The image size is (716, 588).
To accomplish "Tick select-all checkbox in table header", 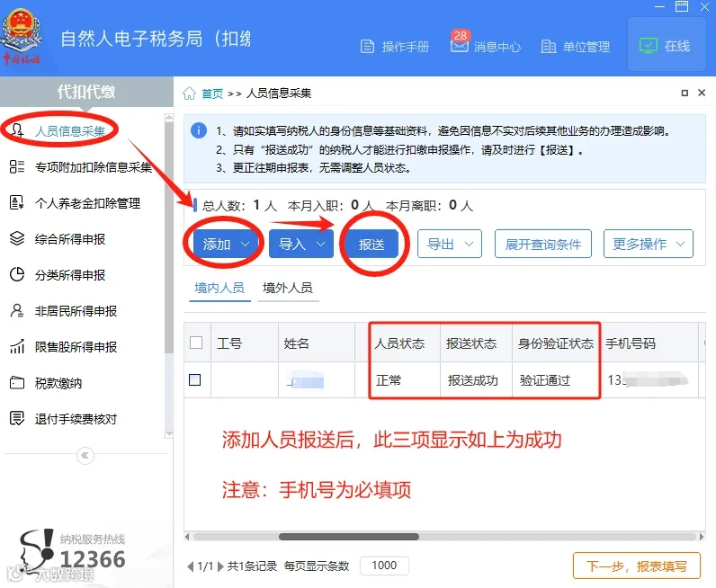I will 196,343.
